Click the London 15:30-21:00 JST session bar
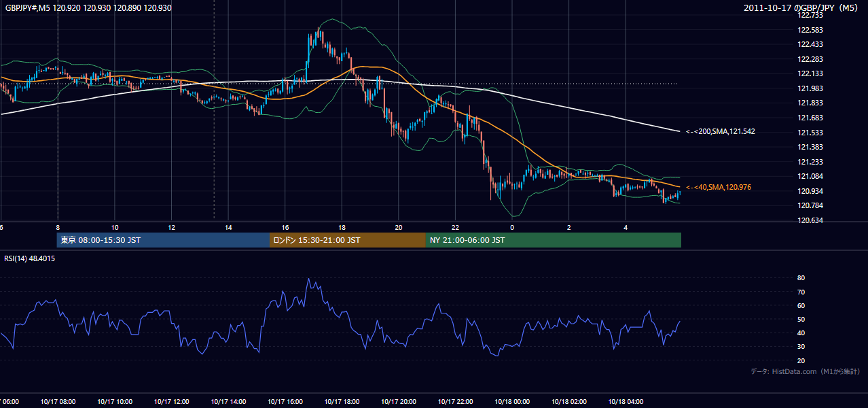Screen dimensions: 868x408 click(348, 240)
